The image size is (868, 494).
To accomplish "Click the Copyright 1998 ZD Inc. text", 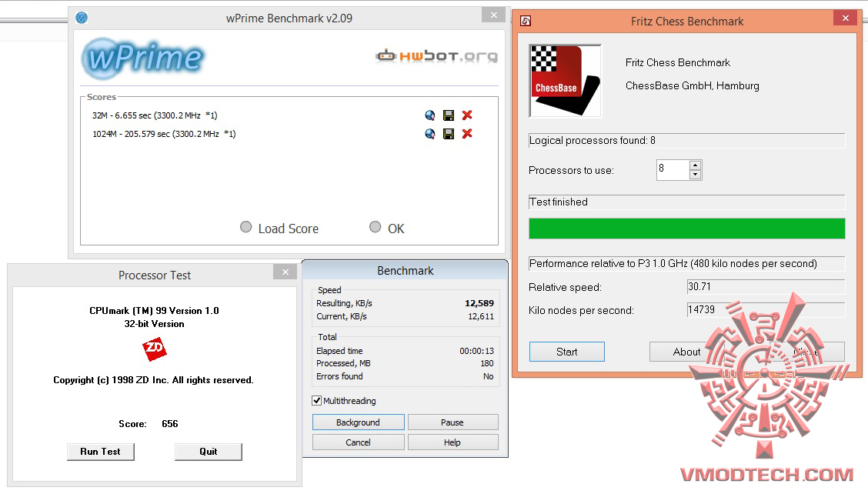I will [153, 380].
